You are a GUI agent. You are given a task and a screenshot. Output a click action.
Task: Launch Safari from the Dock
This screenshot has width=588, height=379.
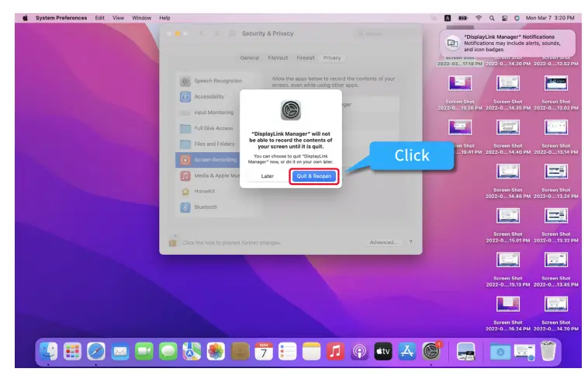coord(96,351)
